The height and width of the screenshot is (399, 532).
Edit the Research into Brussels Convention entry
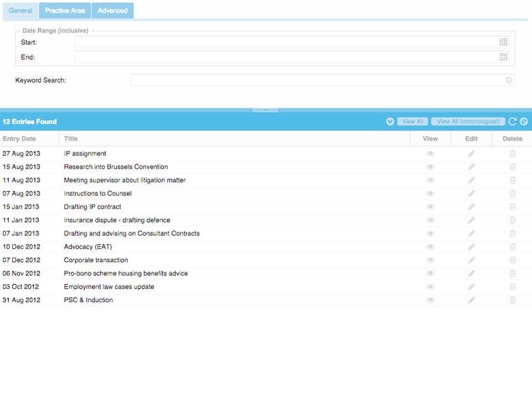pyautogui.click(x=471, y=167)
